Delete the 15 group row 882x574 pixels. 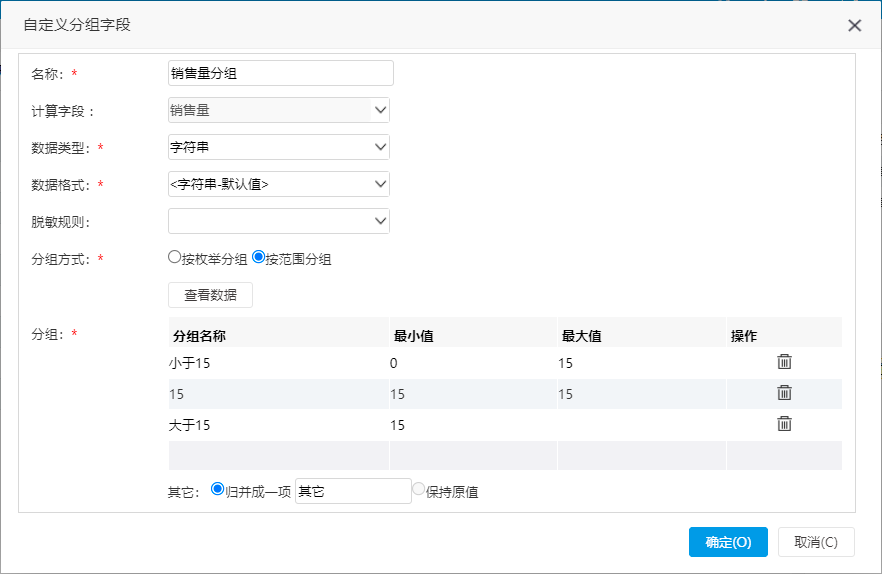click(x=784, y=393)
